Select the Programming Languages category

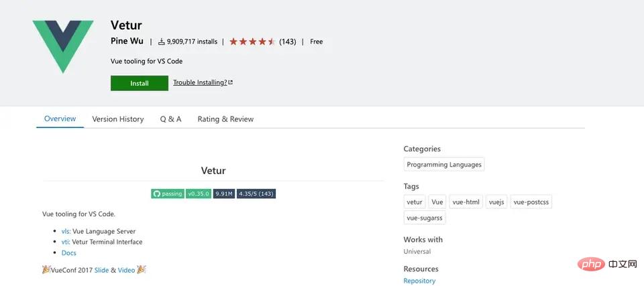pyautogui.click(x=444, y=165)
